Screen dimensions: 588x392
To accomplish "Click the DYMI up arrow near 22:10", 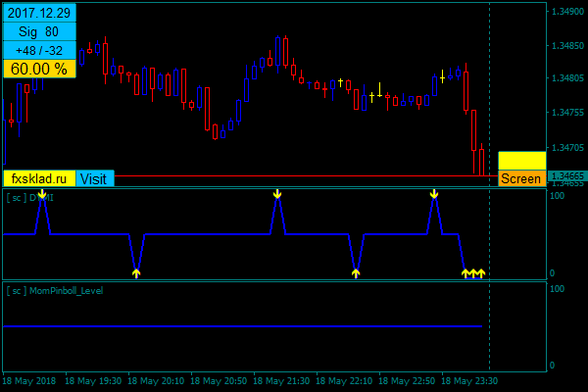I will tap(356, 273).
